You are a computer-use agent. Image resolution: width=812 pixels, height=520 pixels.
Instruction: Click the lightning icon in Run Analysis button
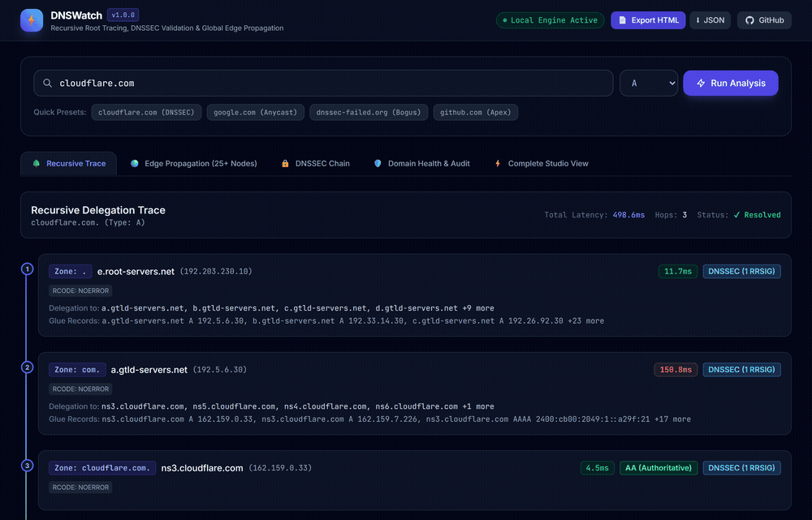pos(701,84)
